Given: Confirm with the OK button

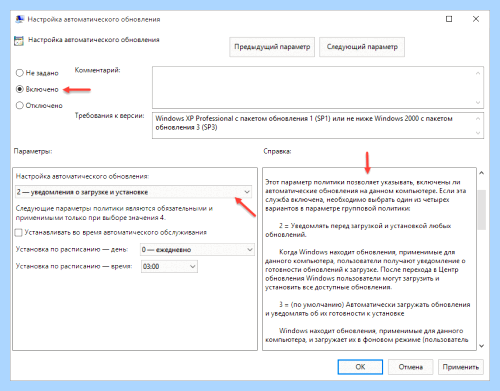Looking at the screenshot, I should tap(360, 367).
